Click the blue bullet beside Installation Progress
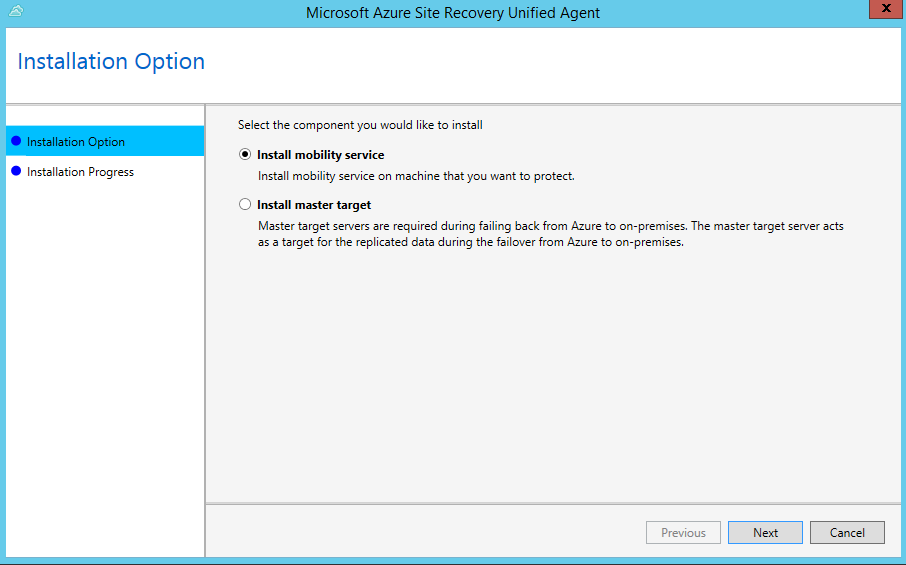This screenshot has width=906, height=565. pos(16,171)
